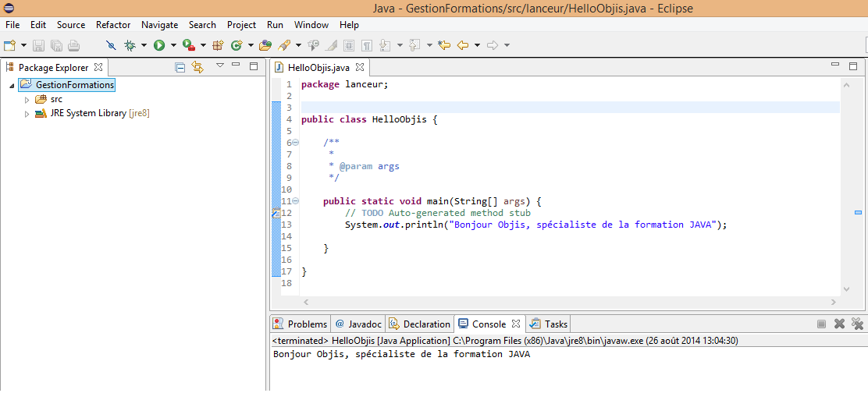Screen dimensions: 868x393
Task: Close the Package Explorer tab
Action: click(x=98, y=67)
